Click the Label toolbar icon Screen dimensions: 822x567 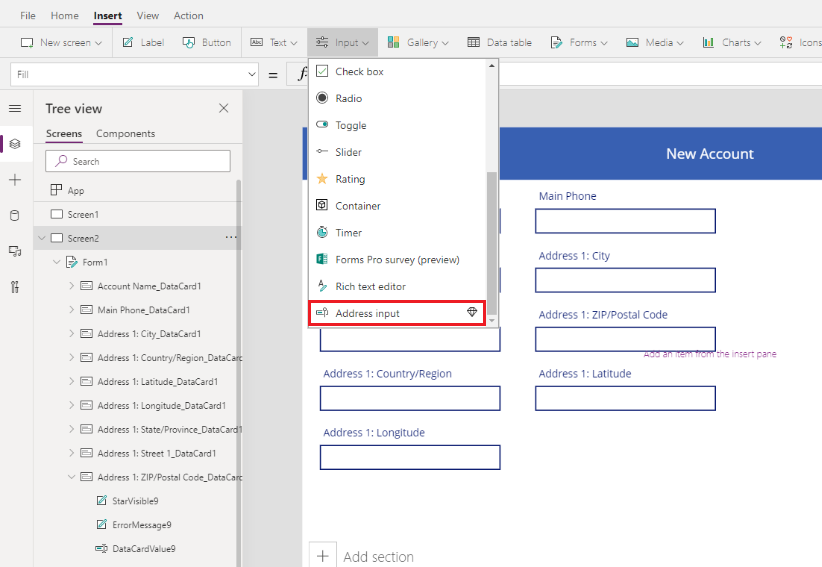coord(128,42)
